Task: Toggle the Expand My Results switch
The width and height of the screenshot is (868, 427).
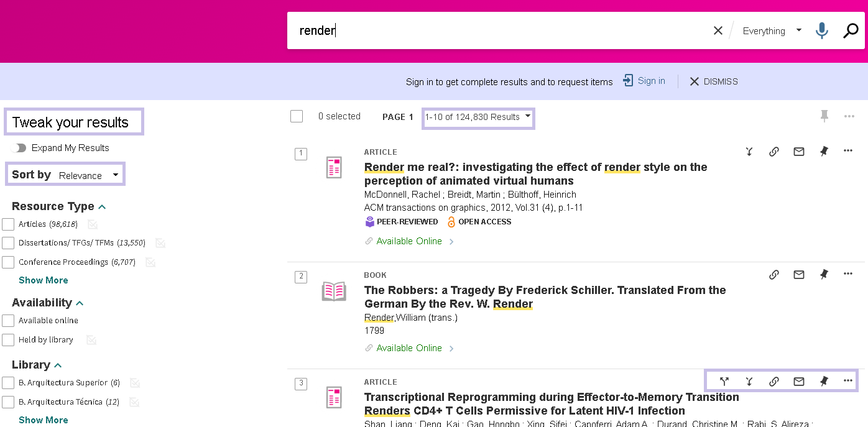Action: tap(20, 148)
